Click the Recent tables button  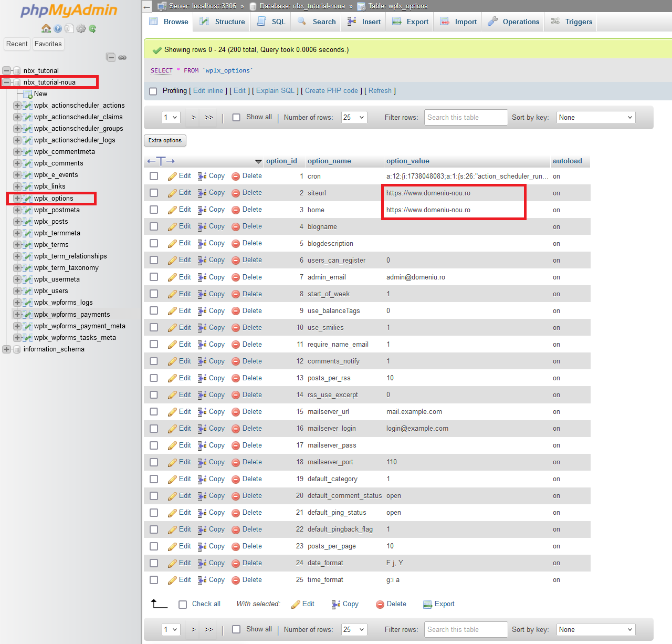[17, 44]
